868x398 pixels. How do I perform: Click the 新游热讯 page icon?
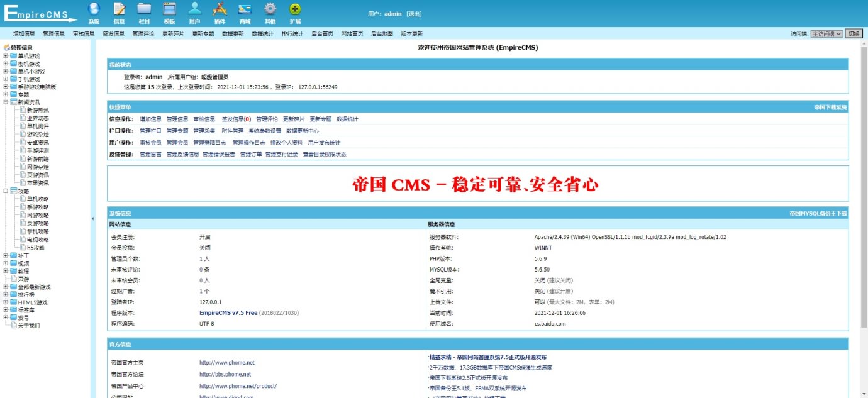(22, 110)
